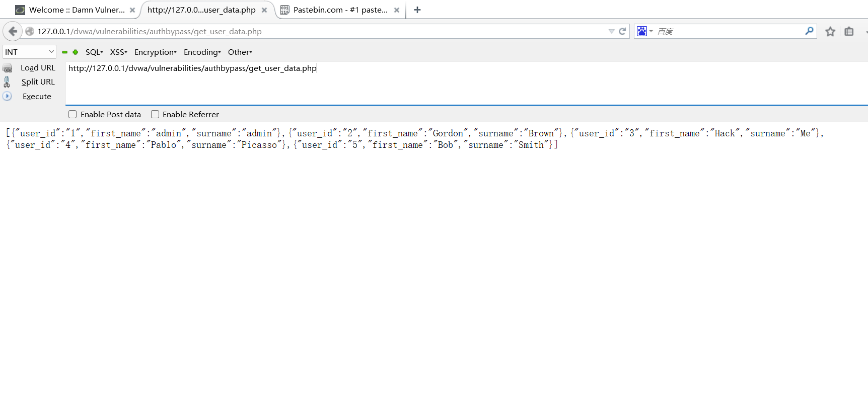The width and height of the screenshot is (868, 410).
Task: Click the Execute play icon
Action: [x=7, y=96]
